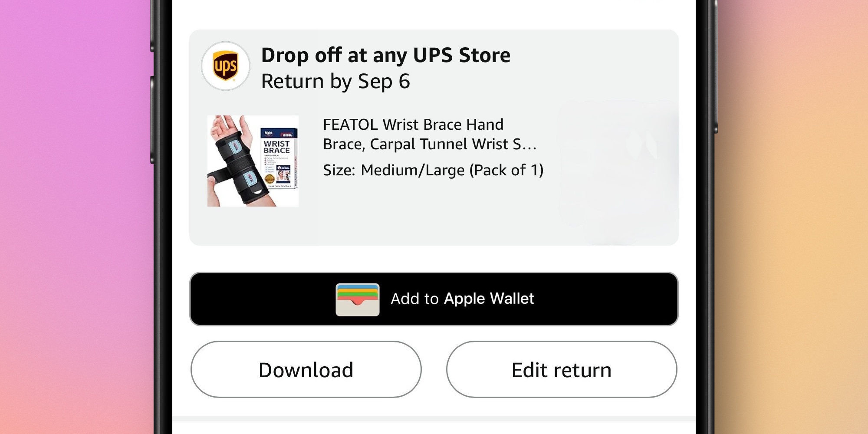Click the UPS icon next to drop-off instructions
Screen dimensions: 868x434
[225, 66]
